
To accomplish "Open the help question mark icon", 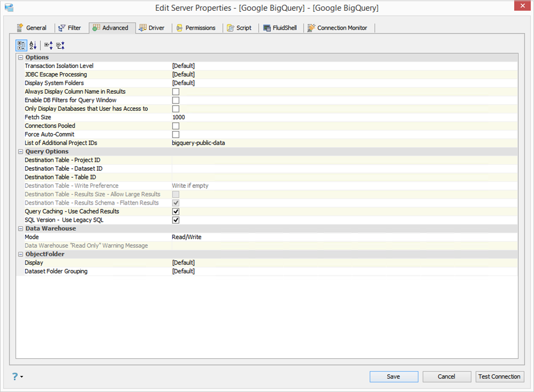I will click(x=15, y=376).
